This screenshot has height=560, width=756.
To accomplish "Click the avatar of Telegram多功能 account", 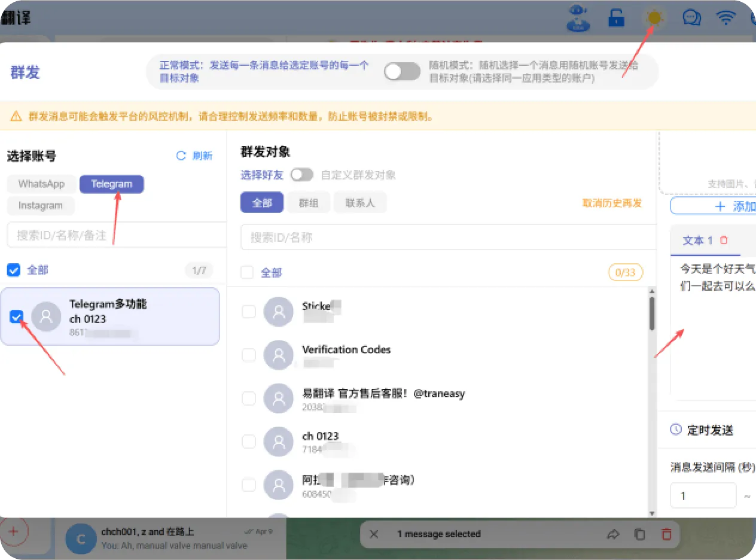I will (46, 316).
